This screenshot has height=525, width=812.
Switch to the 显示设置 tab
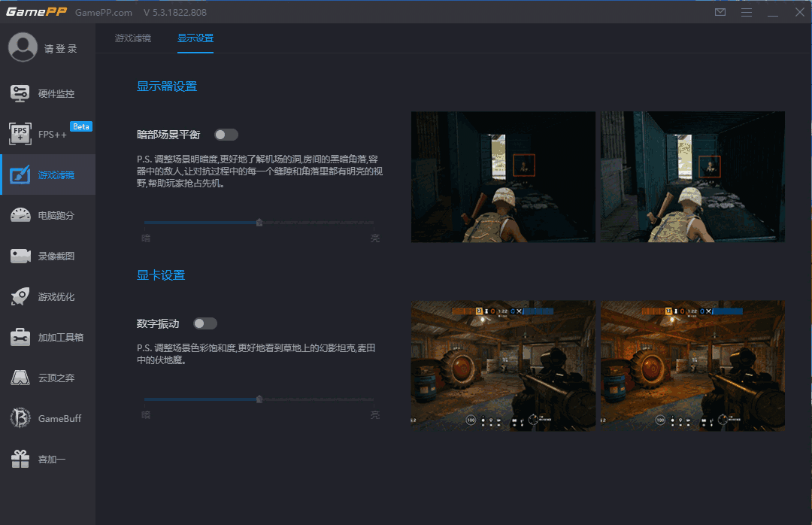click(x=195, y=38)
